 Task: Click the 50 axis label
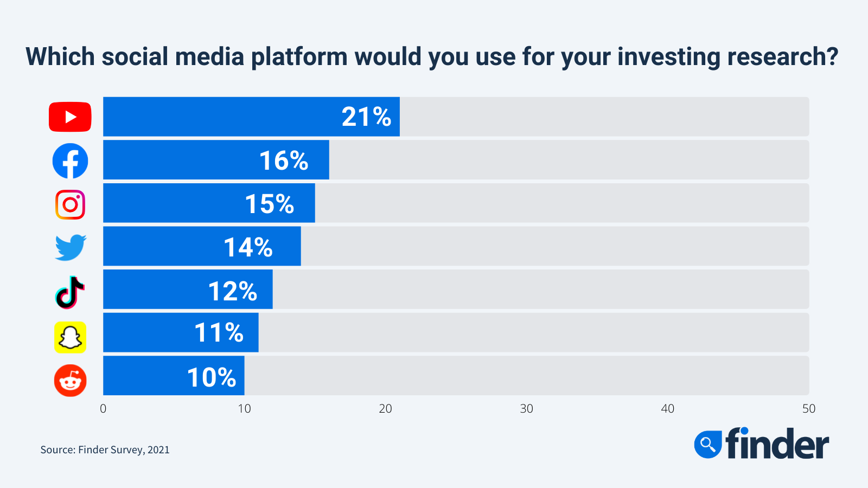809,409
